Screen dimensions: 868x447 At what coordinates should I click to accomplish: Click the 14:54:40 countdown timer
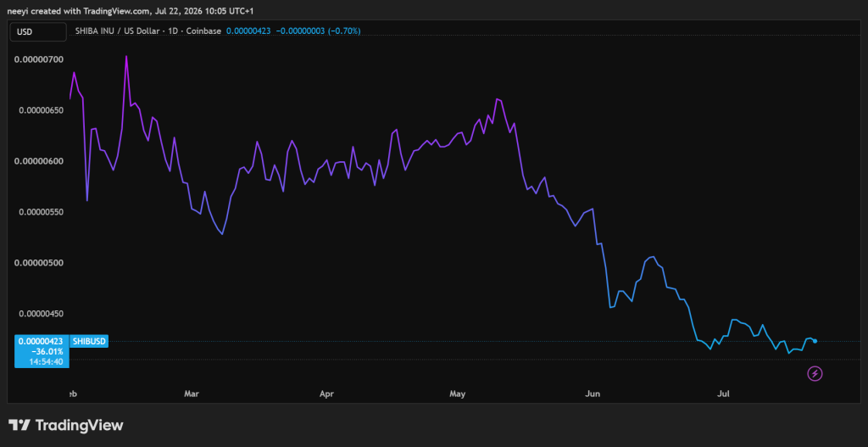pyautogui.click(x=49, y=361)
